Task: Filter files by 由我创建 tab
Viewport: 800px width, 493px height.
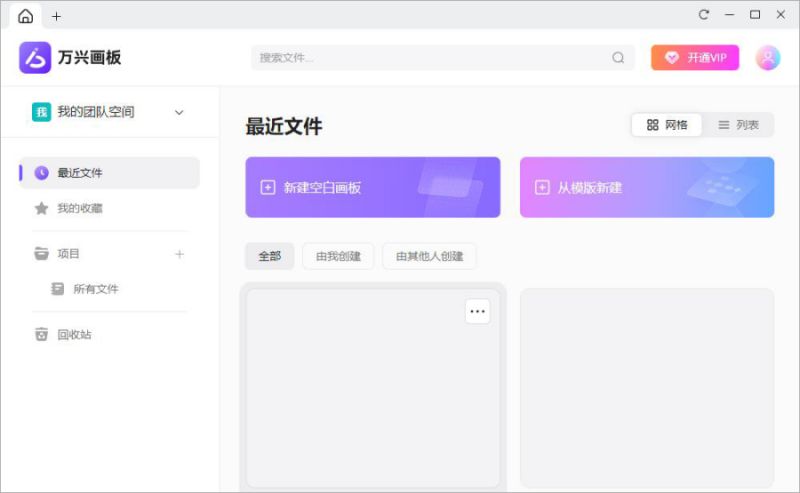Action: pos(338,256)
